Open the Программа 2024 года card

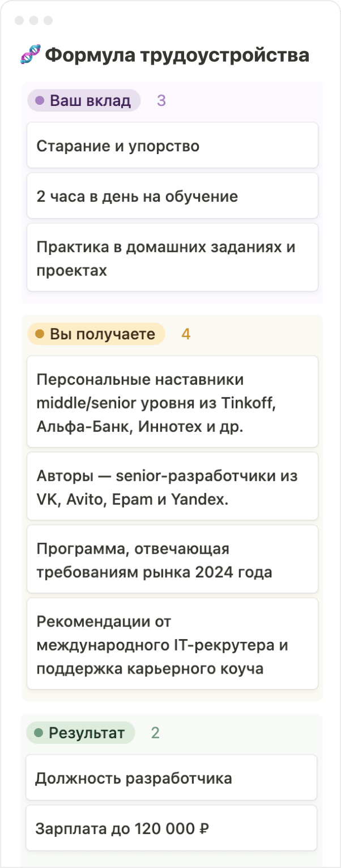click(173, 559)
